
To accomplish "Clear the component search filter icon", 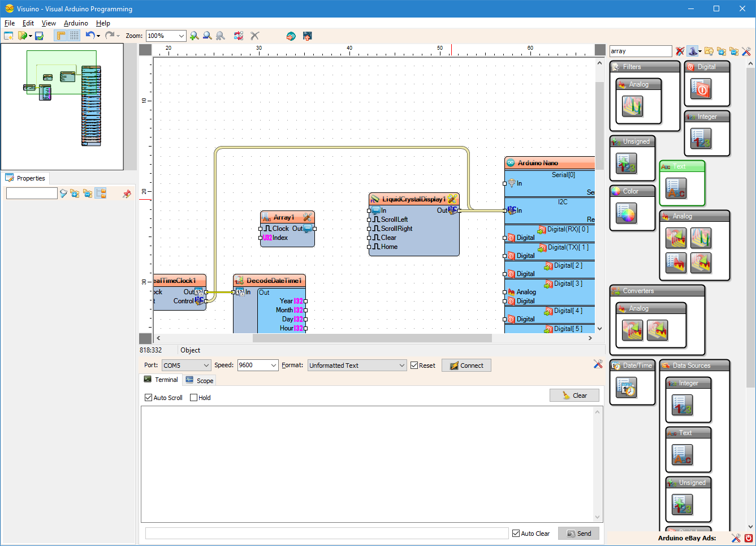I will point(680,51).
